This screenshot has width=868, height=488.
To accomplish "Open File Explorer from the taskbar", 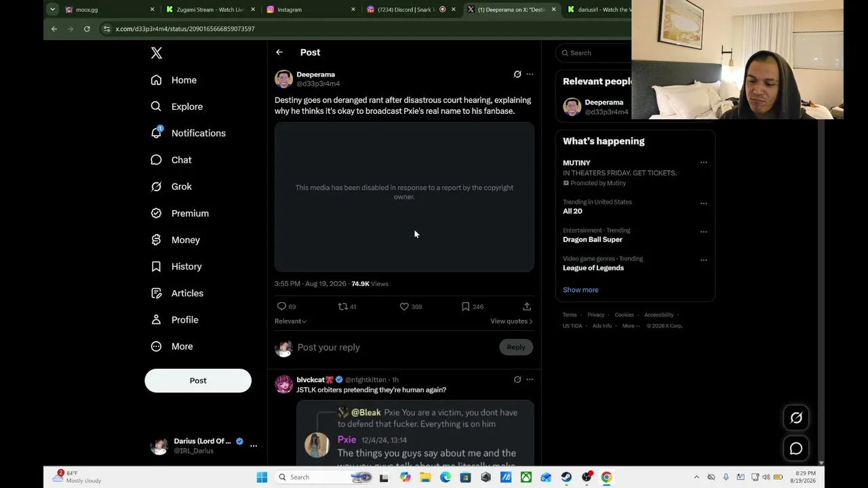I will pyautogui.click(x=425, y=477).
